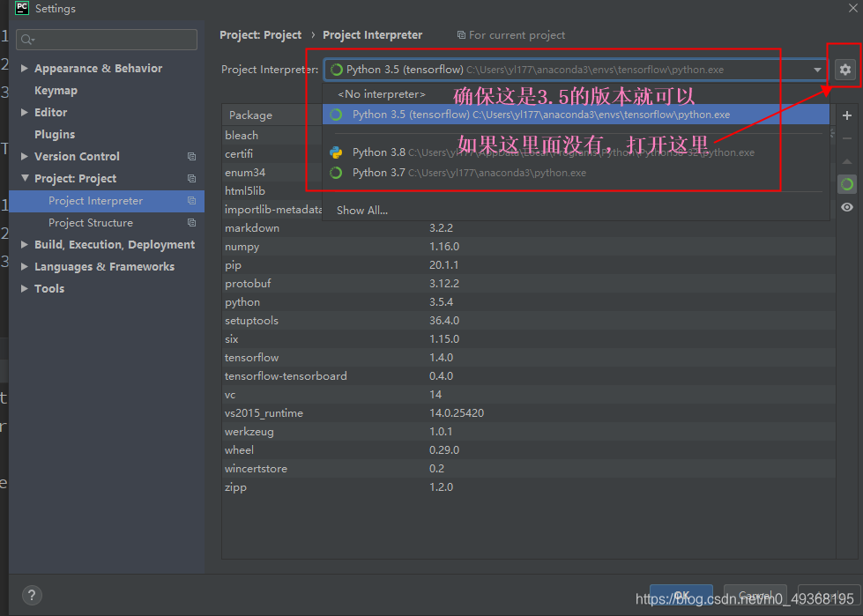Click the minus icon to uninstall a package
863x616 pixels.
[x=847, y=138]
